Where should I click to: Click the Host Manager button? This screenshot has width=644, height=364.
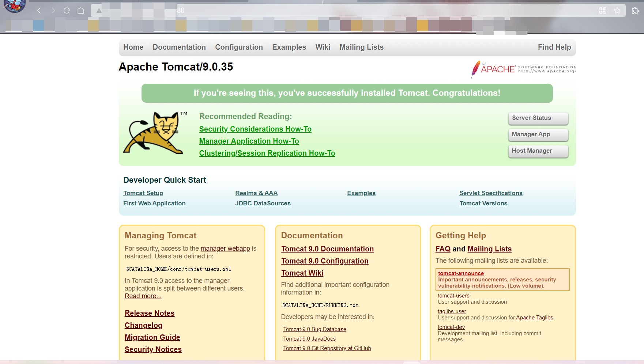(x=538, y=151)
